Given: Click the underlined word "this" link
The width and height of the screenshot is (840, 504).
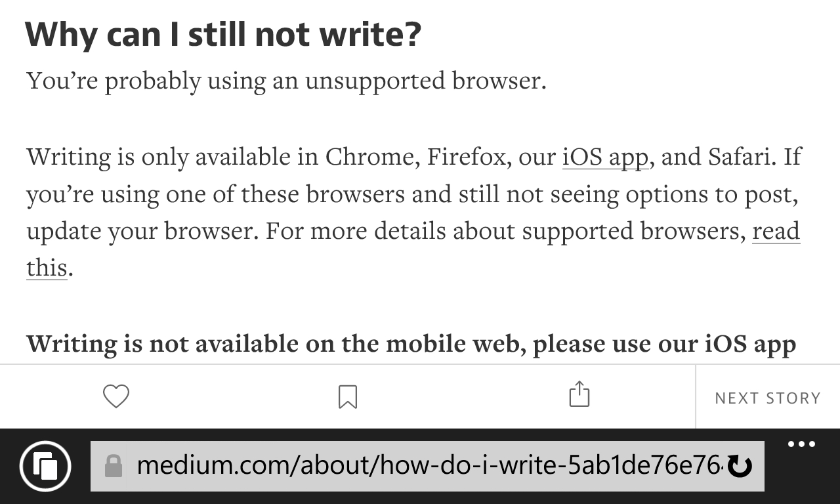Looking at the screenshot, I should (47, 268).
